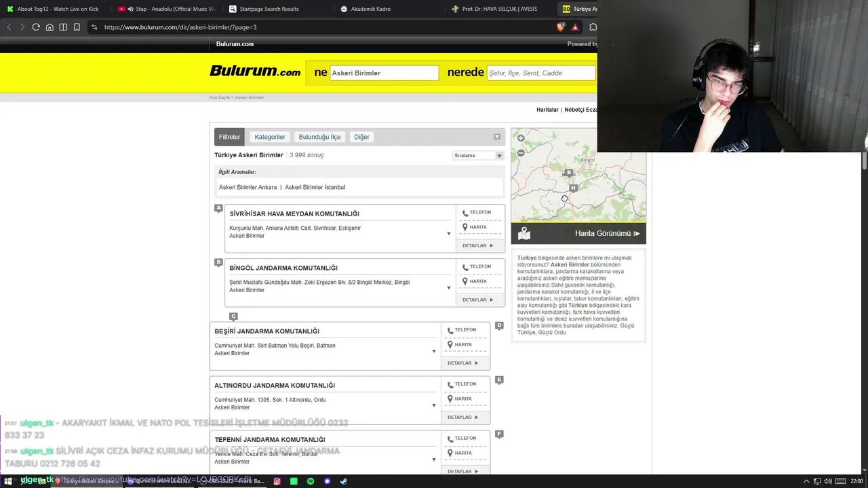Click Telefon icon for Beşiri Jandarma Komutanlığı
Screen dimensions: 868x488
(450, 330)
